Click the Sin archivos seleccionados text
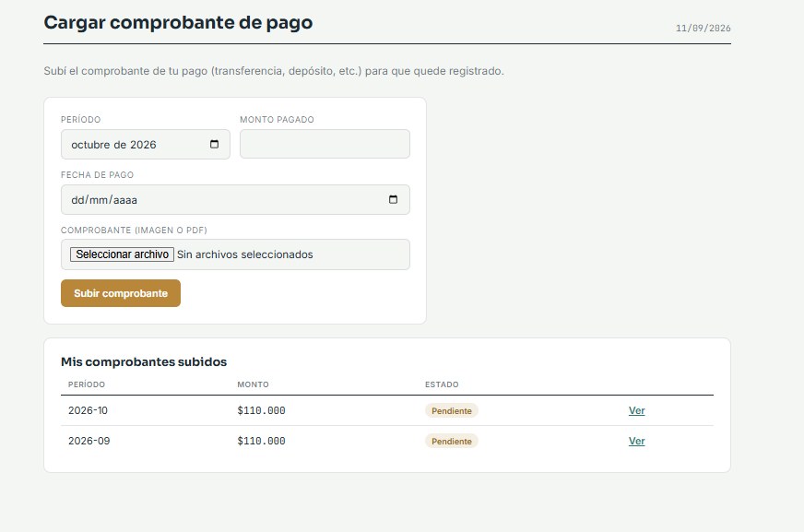This screenshot has height=532, width=804. point(244,254)
